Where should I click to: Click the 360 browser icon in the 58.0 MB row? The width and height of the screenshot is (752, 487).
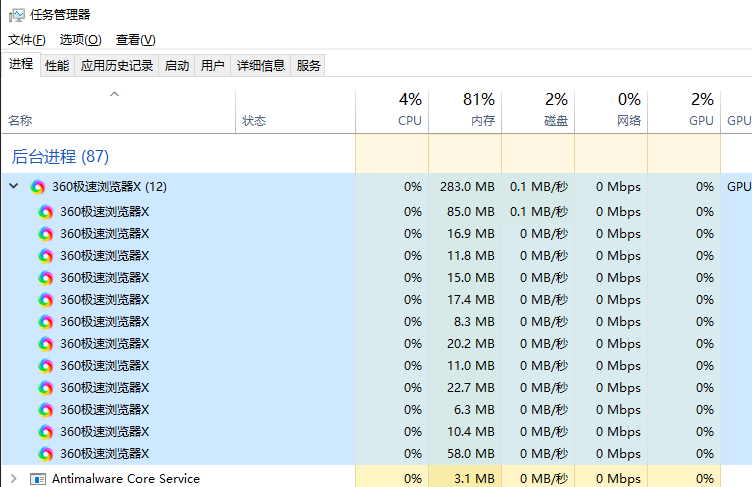coord(46,453)
